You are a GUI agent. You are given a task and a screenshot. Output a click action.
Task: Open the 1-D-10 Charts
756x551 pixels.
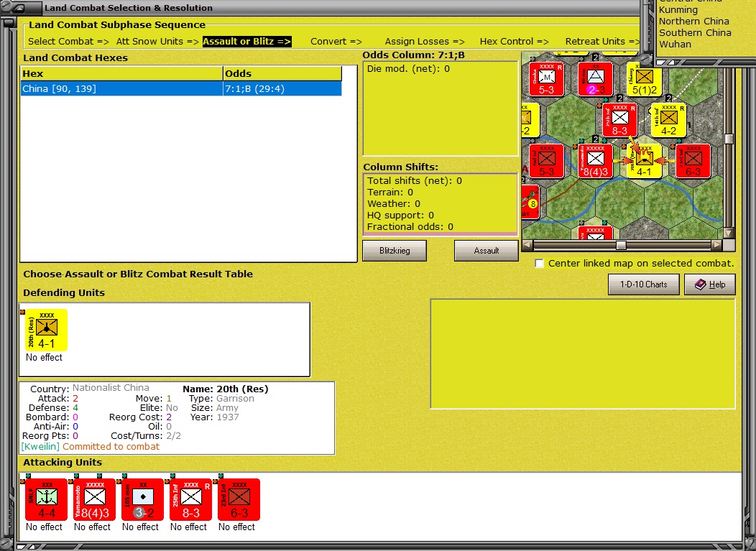(x=644, y=284)
